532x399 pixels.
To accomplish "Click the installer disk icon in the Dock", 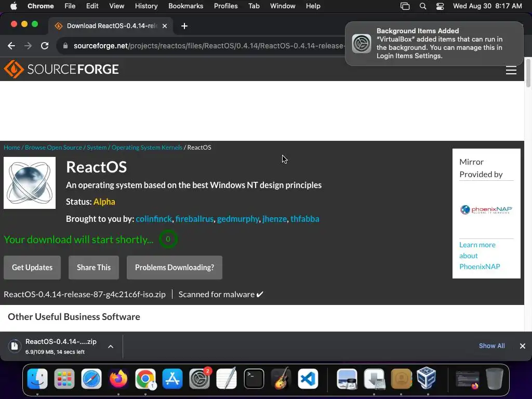I will [x=374, y=379].
